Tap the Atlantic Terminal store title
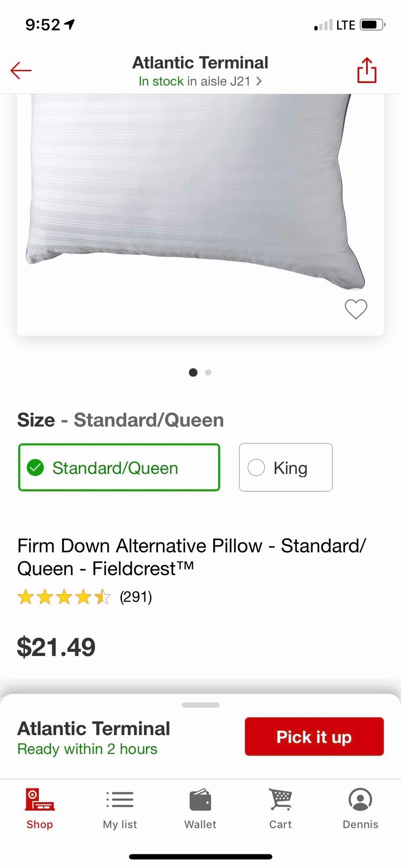Screen dimensions: 401x868 click(200, 62)
